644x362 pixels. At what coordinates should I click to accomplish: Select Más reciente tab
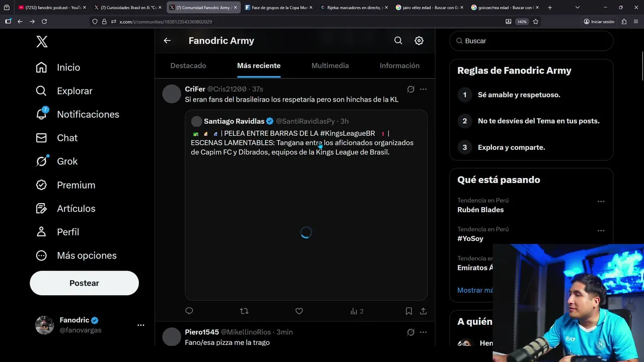(x=259, y=66)
